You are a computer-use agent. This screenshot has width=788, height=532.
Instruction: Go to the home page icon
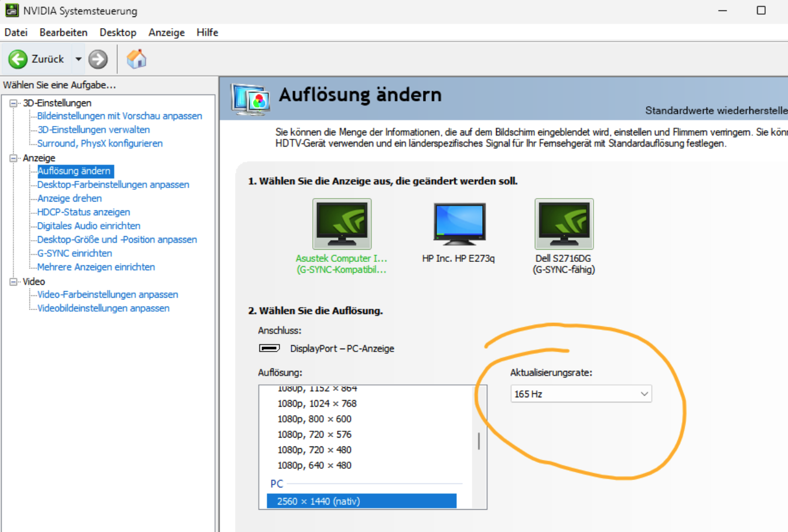pos(137,59)
